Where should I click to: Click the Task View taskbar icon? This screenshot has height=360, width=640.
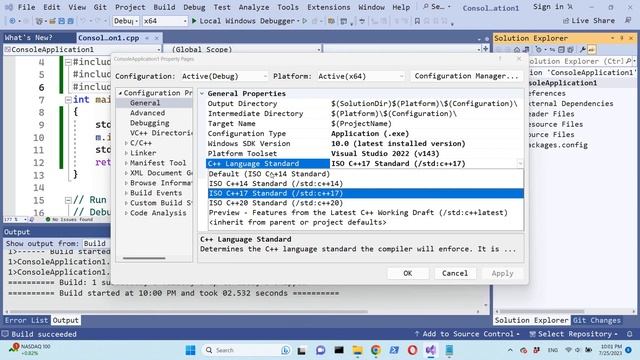tap(302, 350)
